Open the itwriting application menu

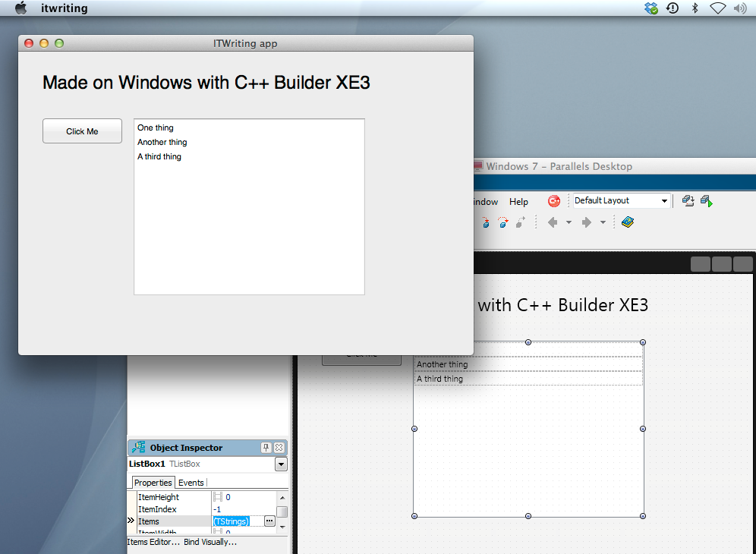point(64,8)
